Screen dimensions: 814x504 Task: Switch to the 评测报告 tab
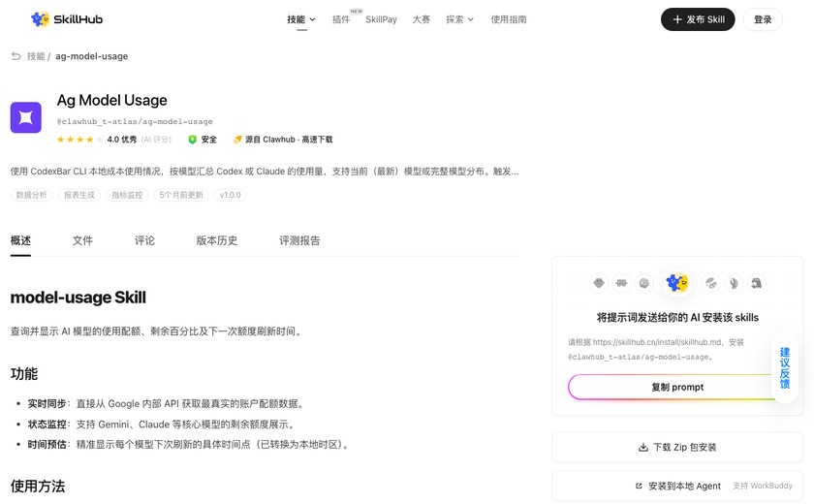[299, 240]
